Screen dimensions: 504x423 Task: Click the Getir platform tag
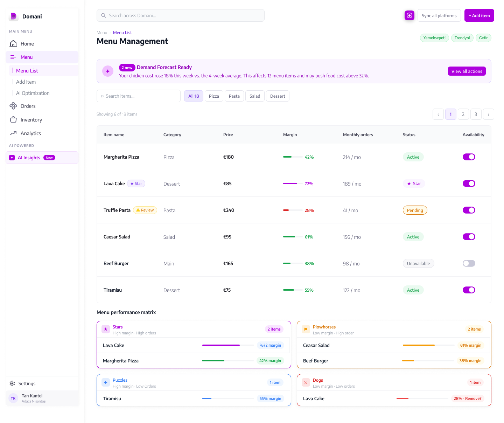pos(483,38)
